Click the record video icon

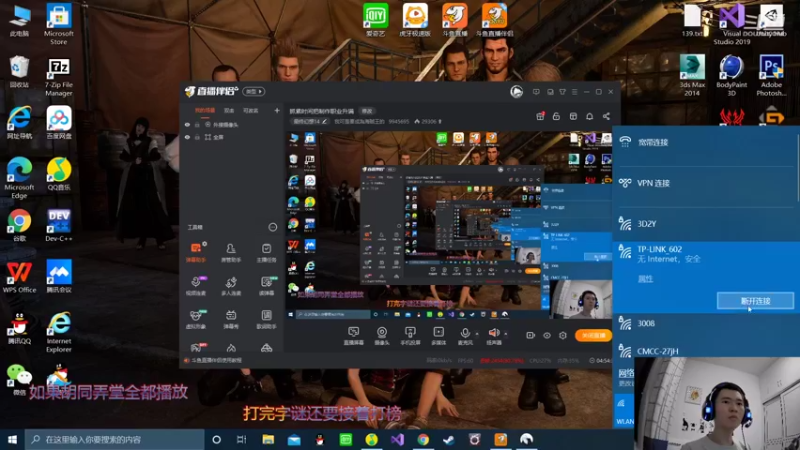coord(531,335)
